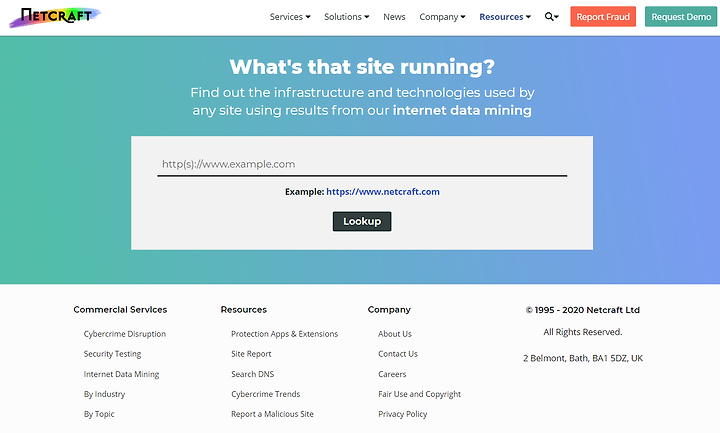The height and width of the screenshot is (433, 720).
Task: Open the Cybercrime Trends link
Action: pos(265,394)
